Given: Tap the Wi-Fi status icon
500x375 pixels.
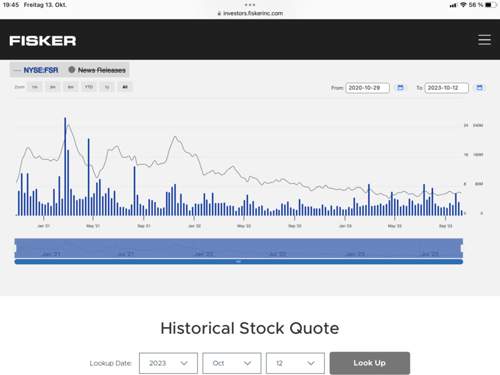Looking at the screenshot, I should click(463, 5).
